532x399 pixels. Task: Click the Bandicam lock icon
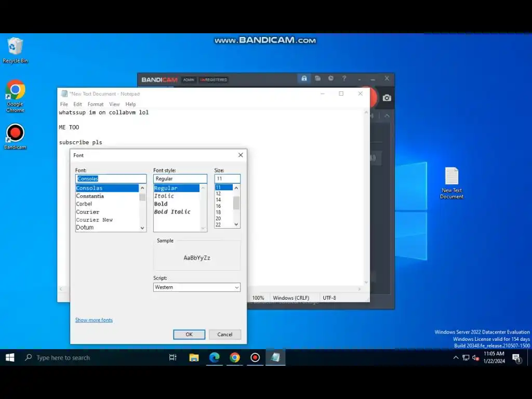coord(304,78)
